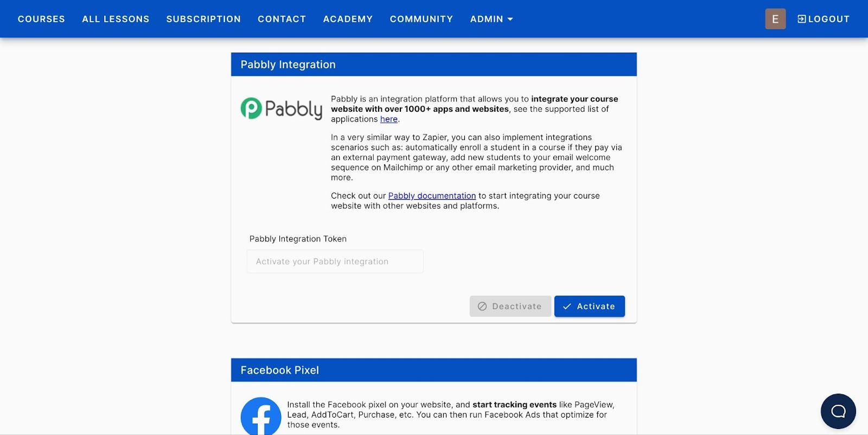Screen dimensions: 868x435
Task: Open the COURSES menu item
Action: click(x=41, y=18)
